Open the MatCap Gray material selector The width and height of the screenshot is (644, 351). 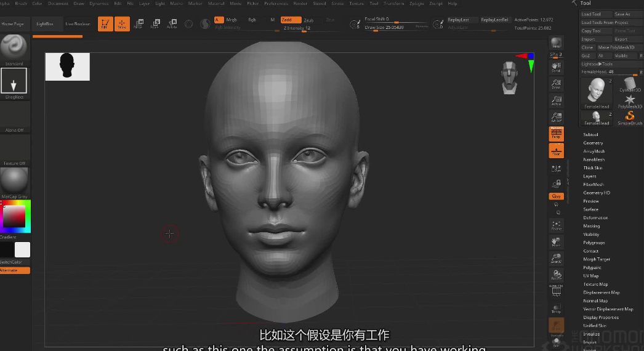(14, 184)
